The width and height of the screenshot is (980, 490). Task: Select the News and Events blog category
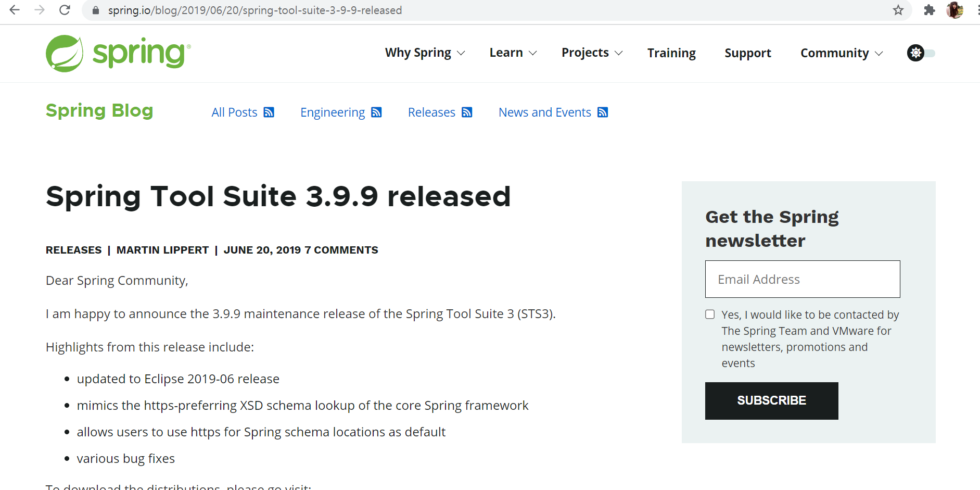pyautogui.click(x=545, y=112)
